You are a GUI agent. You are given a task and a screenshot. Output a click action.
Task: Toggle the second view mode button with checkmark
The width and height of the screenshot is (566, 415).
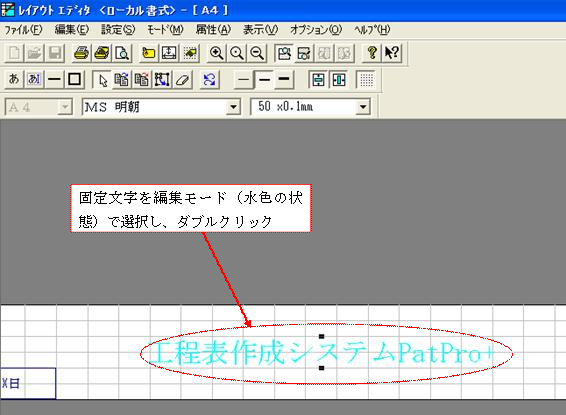[x=304, y=53]
